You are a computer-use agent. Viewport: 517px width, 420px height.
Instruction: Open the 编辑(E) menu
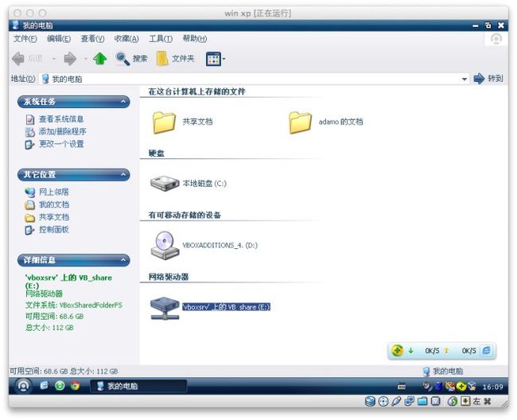point(59,39)
